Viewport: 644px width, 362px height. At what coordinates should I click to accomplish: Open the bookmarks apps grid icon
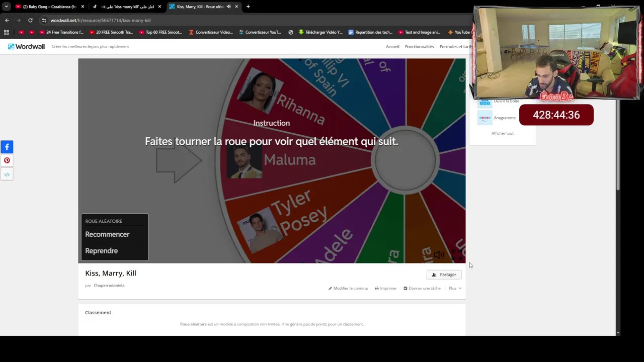(x=6, y=32)
